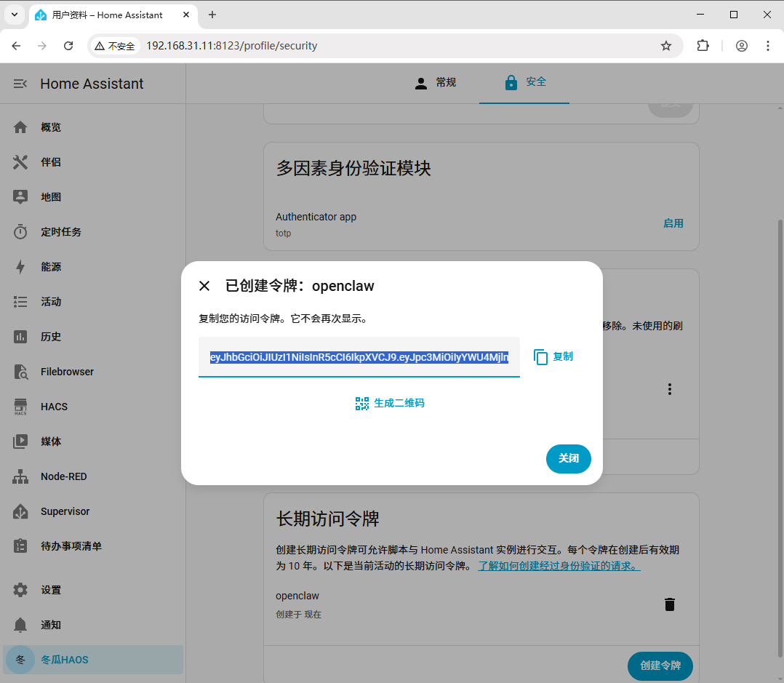
Task: Click the access token text field
Action: [359, 357]
